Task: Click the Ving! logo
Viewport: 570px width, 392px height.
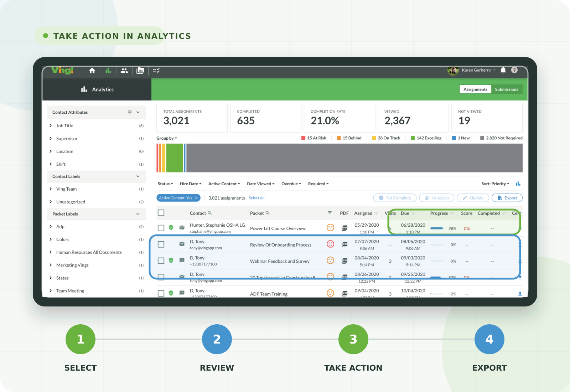Action: [63, 70]
